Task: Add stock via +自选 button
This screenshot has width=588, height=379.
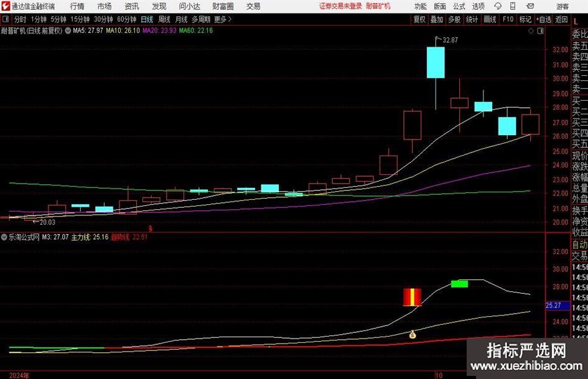Action: 544,19
